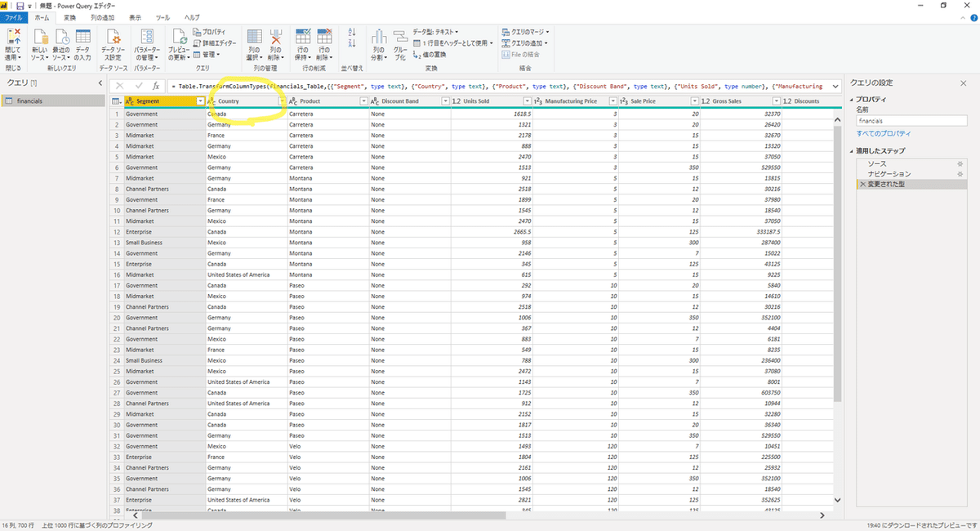980x531 pixels.
Task: Click 値の置換 (Replace Values)
Action: click(430, 54)
